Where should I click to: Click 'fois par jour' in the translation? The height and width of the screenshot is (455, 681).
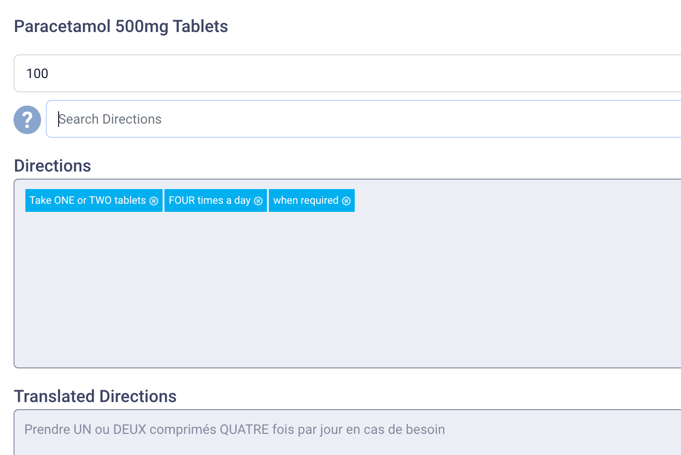pos(304,430)
